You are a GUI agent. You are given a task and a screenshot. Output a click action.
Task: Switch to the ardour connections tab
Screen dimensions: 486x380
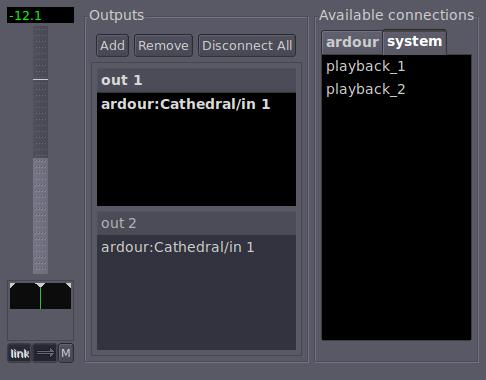point(352,42)
